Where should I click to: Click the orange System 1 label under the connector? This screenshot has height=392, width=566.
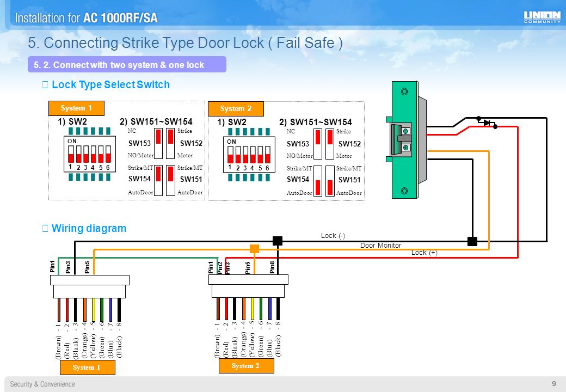point(88,367)
